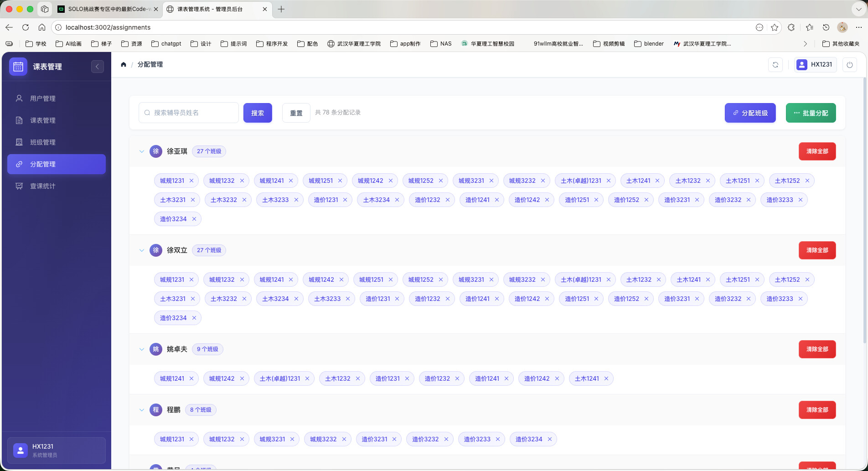Click the power logout icon
The width and height of the screenshot is (868, 471).
[x=849, y=65]
